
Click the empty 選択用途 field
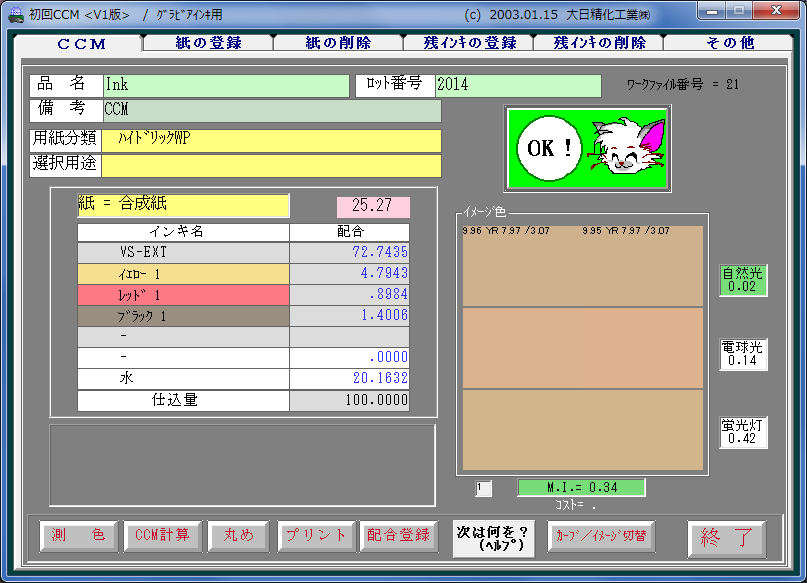pyautogui.click(x=271, y=166)
